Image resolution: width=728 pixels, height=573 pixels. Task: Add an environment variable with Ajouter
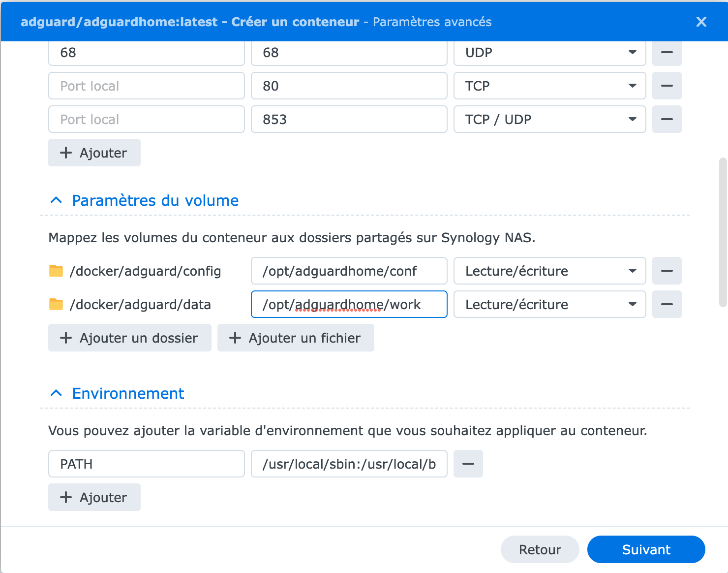[x=94, y=497]
